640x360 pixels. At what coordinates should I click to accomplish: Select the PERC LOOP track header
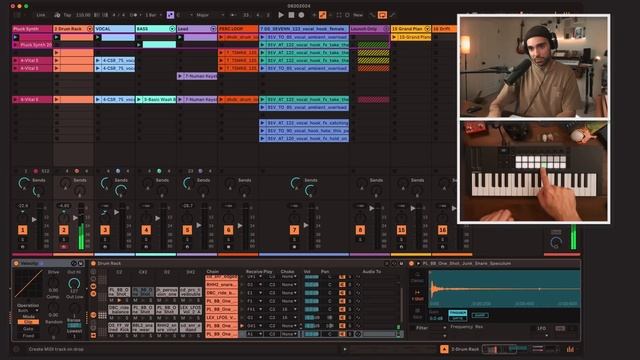(238, 29)
